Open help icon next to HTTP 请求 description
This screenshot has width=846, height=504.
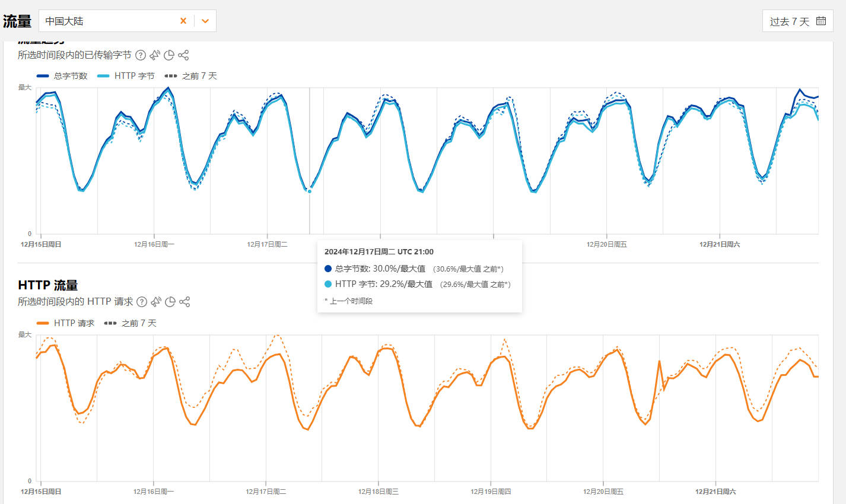pyautogui.click(x=142, y=302)
